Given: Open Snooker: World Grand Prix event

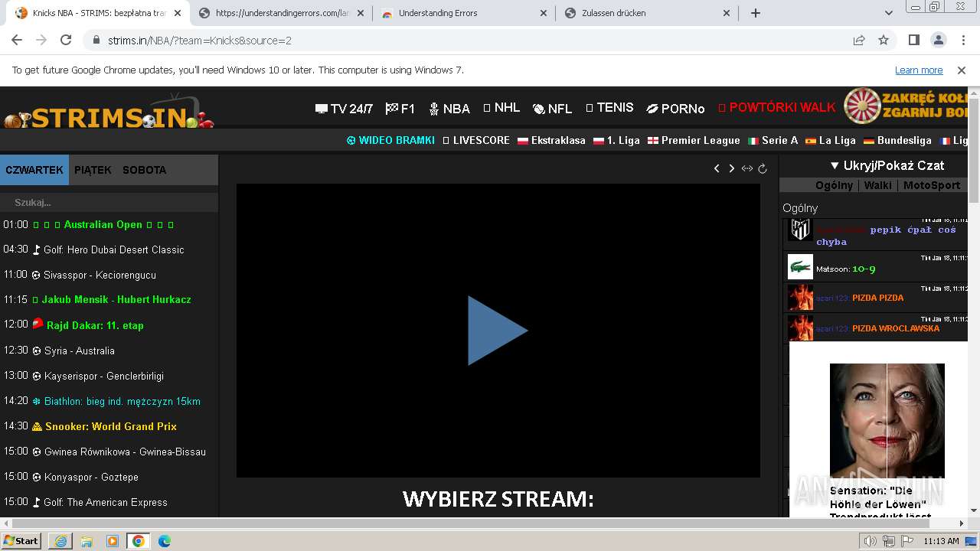Looking at the screenshot, I should [105, 426].
